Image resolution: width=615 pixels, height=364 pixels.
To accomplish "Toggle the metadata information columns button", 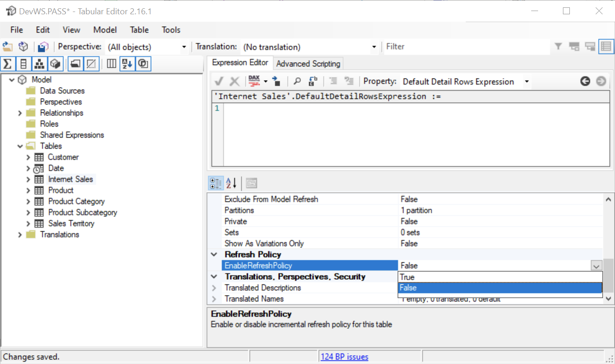I will pyautogui.click(x=111, y=64).
